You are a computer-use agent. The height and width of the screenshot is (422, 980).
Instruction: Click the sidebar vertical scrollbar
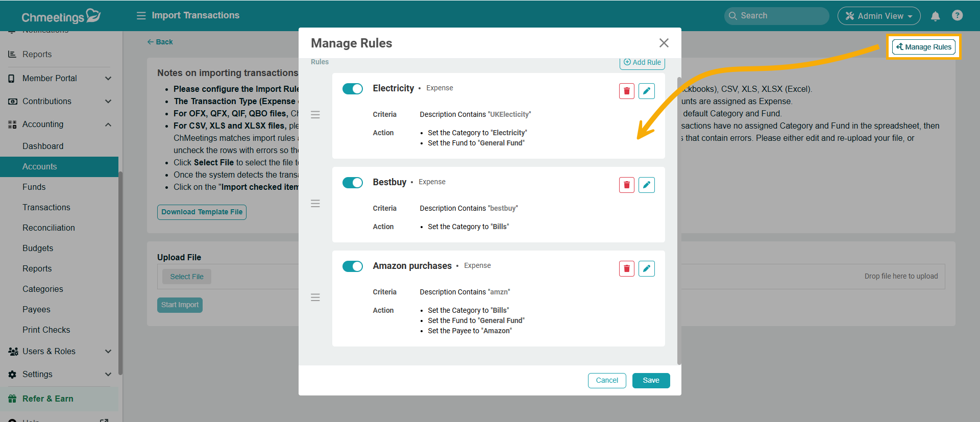120,273
